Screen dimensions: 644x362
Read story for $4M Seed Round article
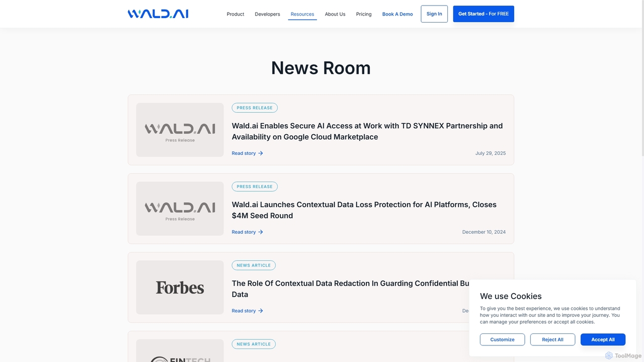tap(244, 232)
